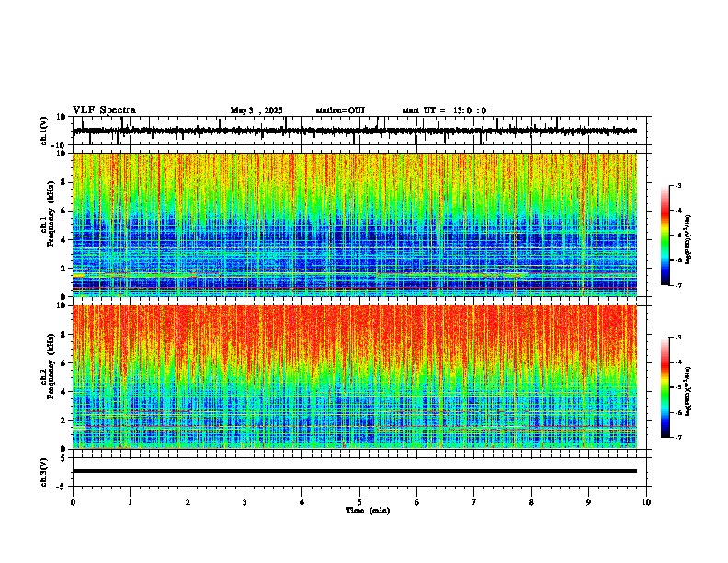Click time axis tick label "4"
This screenshot has height=563, width=728.
pyautogui.click(x=302, y=502)
